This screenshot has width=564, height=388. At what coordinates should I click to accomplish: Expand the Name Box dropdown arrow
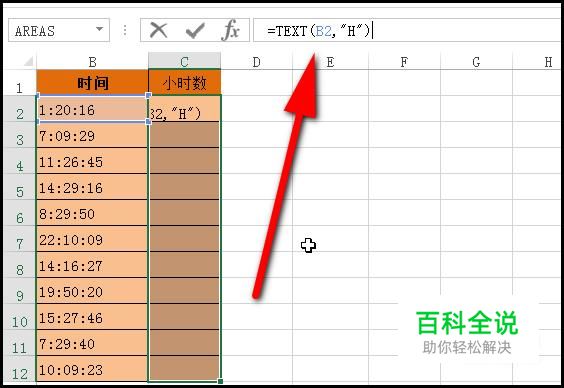[99, 29]
